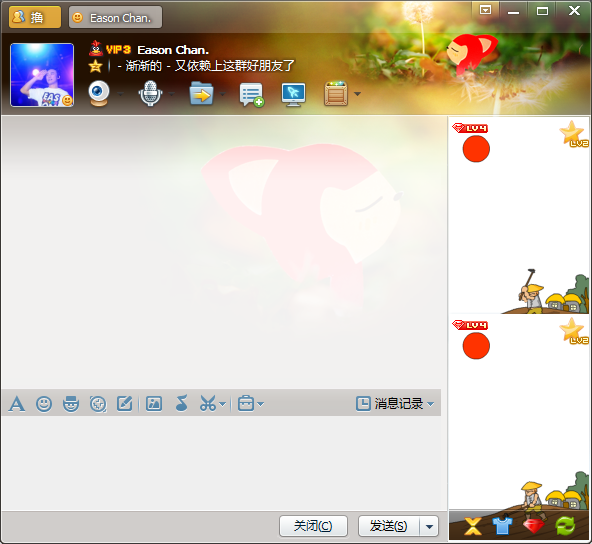Select the music note sharing icon
The width and height of the screenshot is (592, 544).
[x=182, y=403]
